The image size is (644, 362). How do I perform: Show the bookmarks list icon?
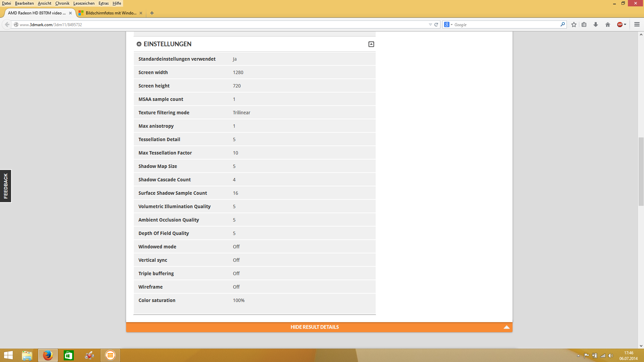pos(584,24)
